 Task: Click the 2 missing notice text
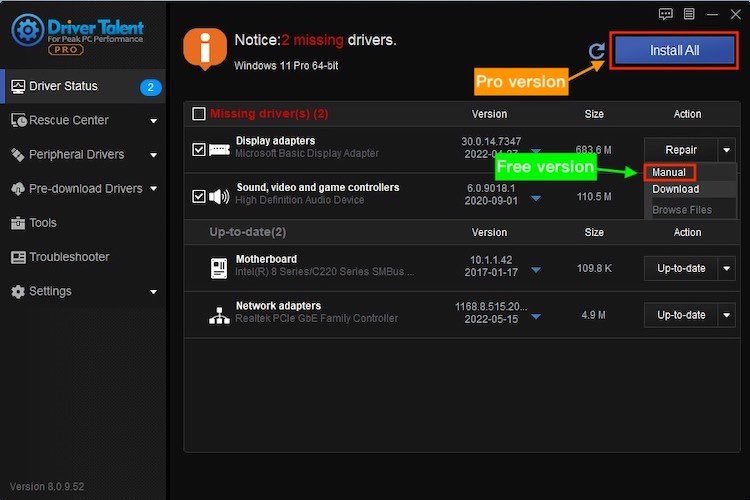[x=312, y=40]
